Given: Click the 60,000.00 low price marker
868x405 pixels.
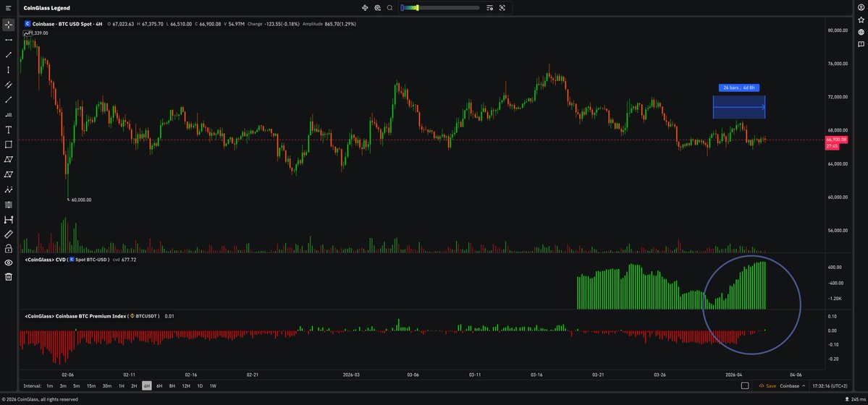Looking at the screenshot, I should click(x=81, y=200).
